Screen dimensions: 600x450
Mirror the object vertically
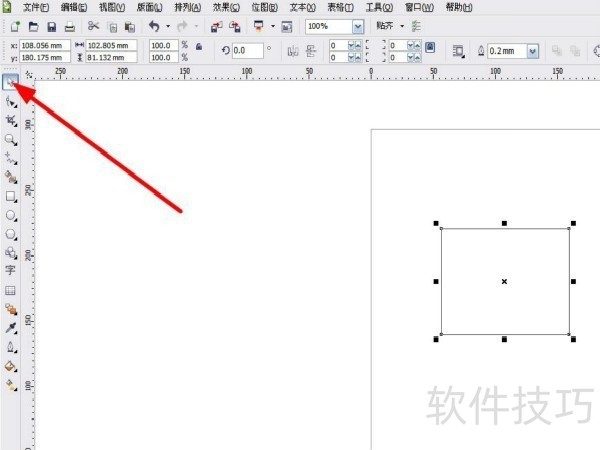[311, 51]
